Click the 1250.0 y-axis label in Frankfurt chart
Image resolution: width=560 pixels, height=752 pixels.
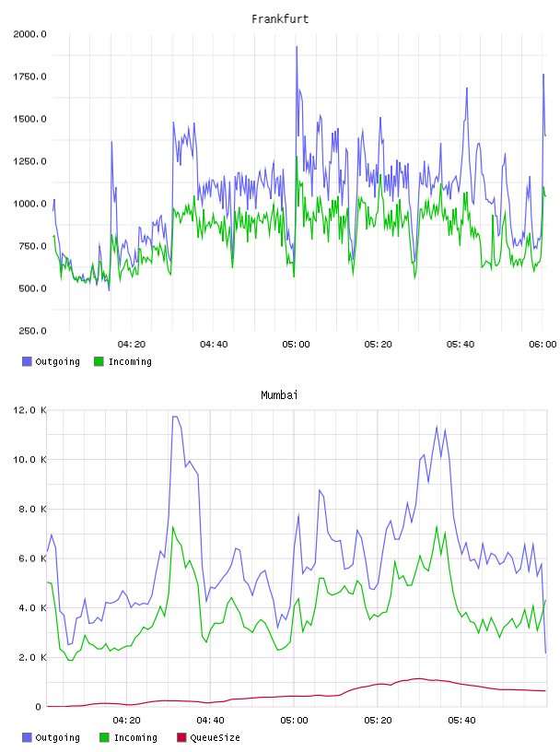(x=29, y=161)
